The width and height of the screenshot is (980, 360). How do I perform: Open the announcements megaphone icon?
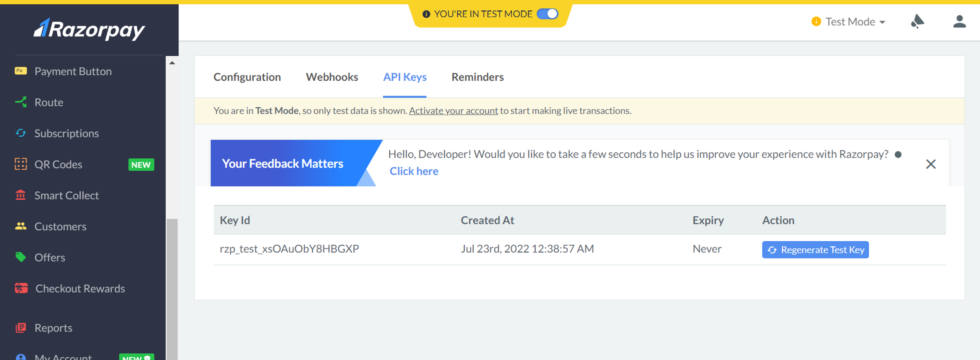[917, 21]
